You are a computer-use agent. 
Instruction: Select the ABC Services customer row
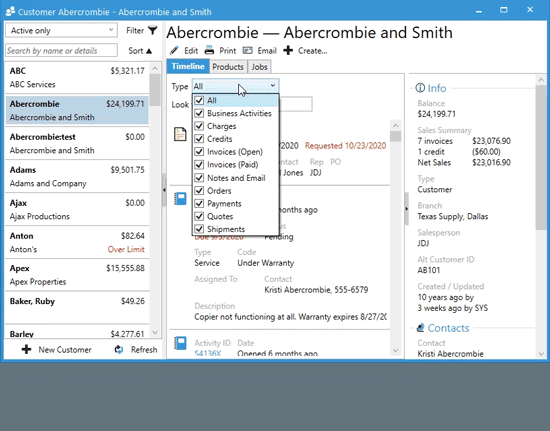[77, 78]
